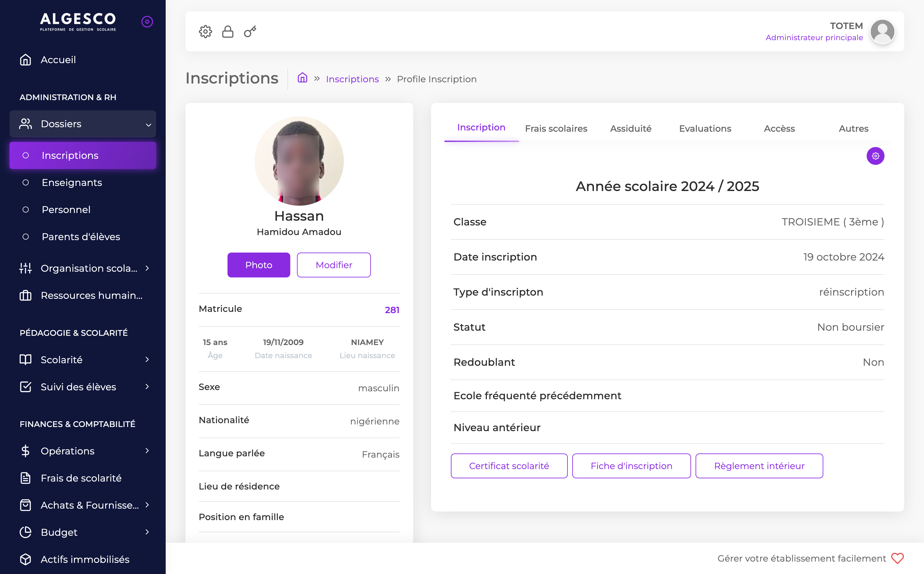Open the purple gear icon on the inscription panel
The width and height of the screenshot is (924, 574).
pyautogui.click(x=876, y=156)
